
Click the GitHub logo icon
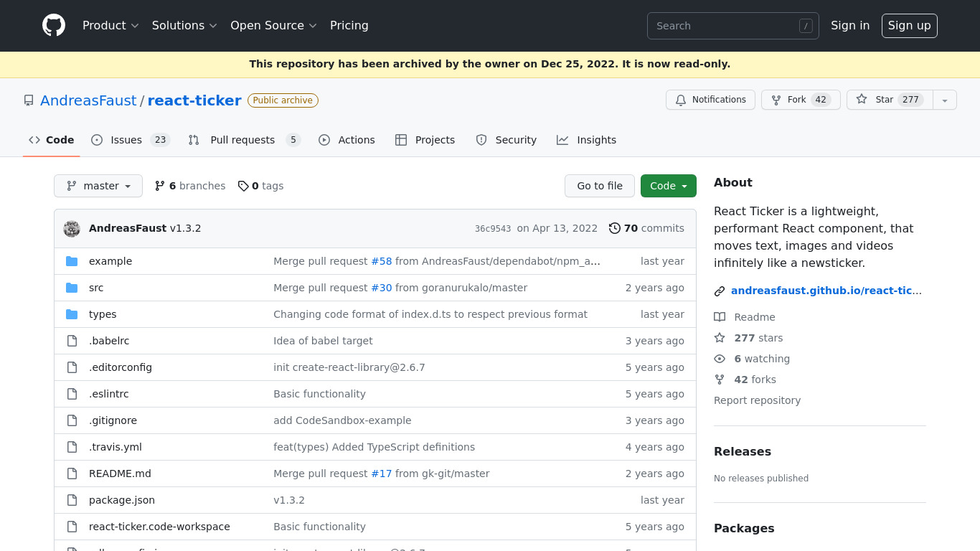point(54,25)
